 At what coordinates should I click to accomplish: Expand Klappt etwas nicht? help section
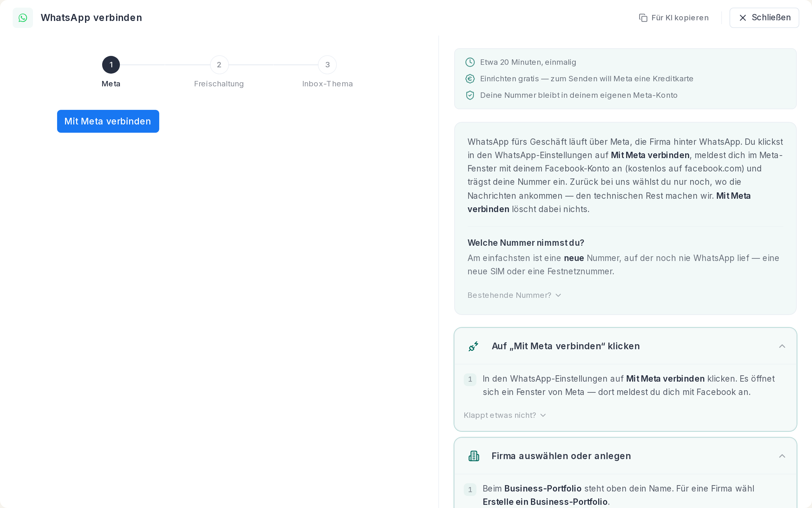505,415
